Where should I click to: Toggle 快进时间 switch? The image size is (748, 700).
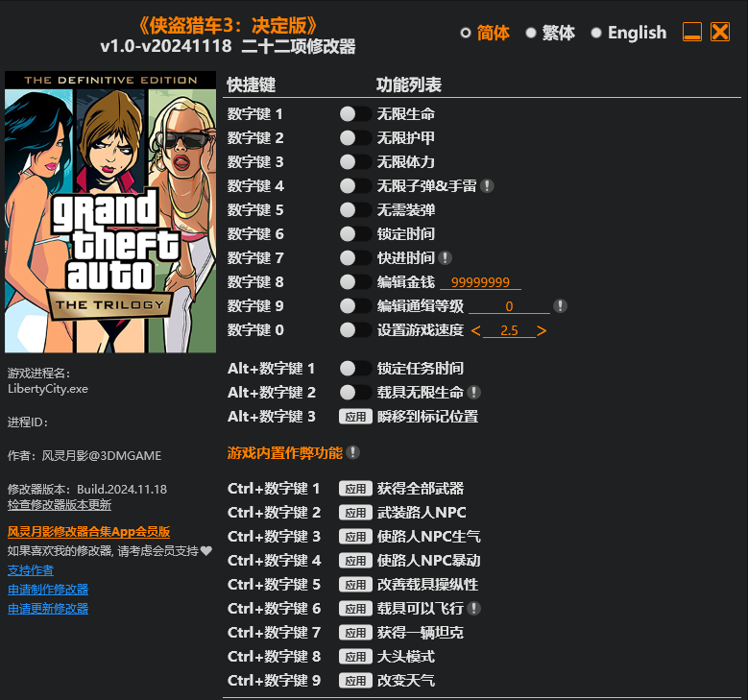355,257
